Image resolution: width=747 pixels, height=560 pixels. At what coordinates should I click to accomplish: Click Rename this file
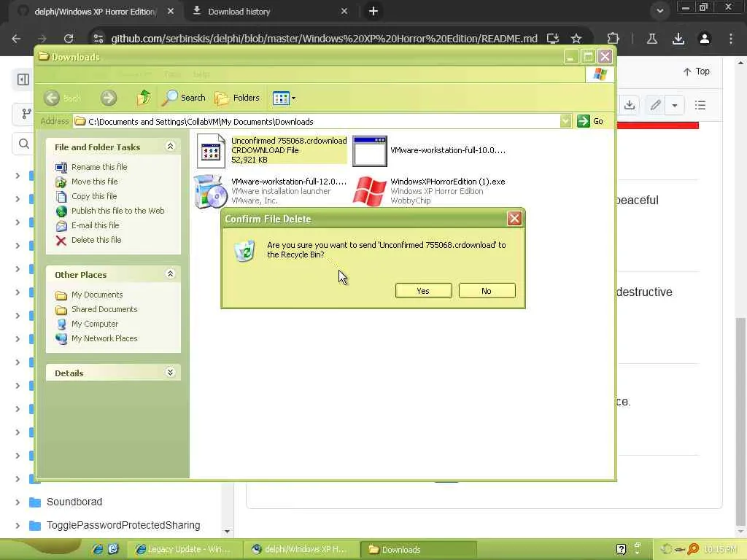pos(99,167)
